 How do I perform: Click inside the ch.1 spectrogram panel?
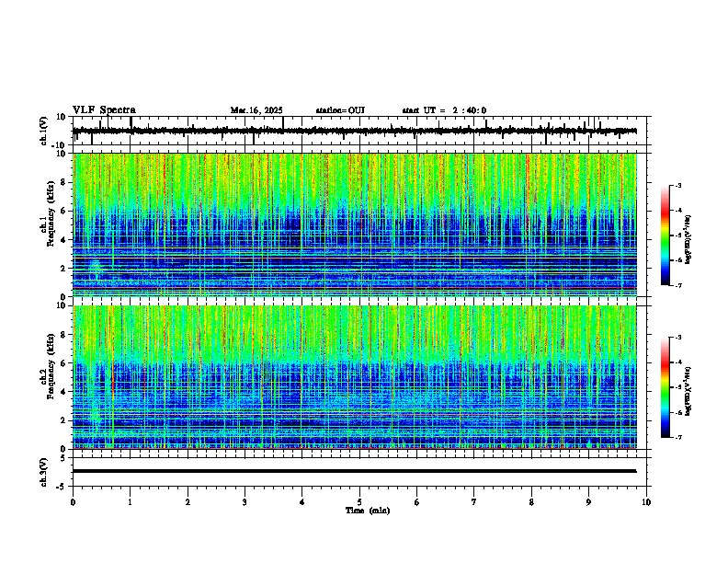[354, 224]
